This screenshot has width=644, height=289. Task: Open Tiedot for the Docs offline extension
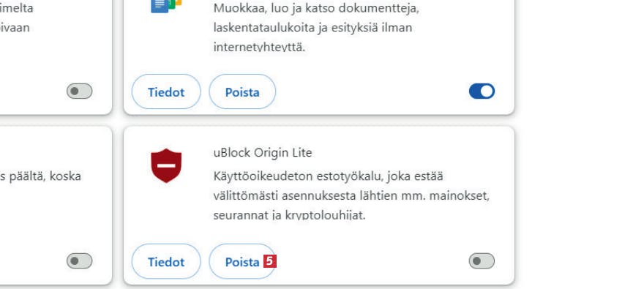point(166,91)
